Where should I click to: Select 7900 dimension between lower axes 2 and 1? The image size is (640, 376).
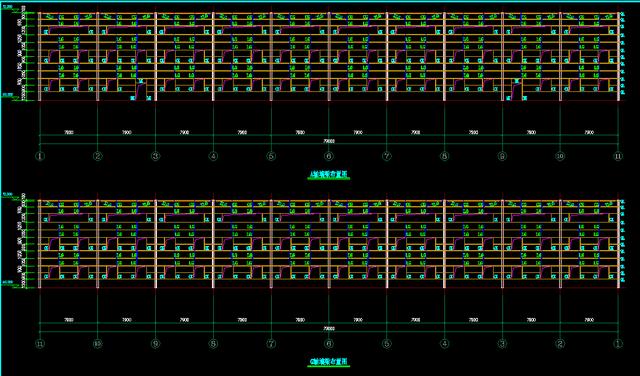[589, 320]
